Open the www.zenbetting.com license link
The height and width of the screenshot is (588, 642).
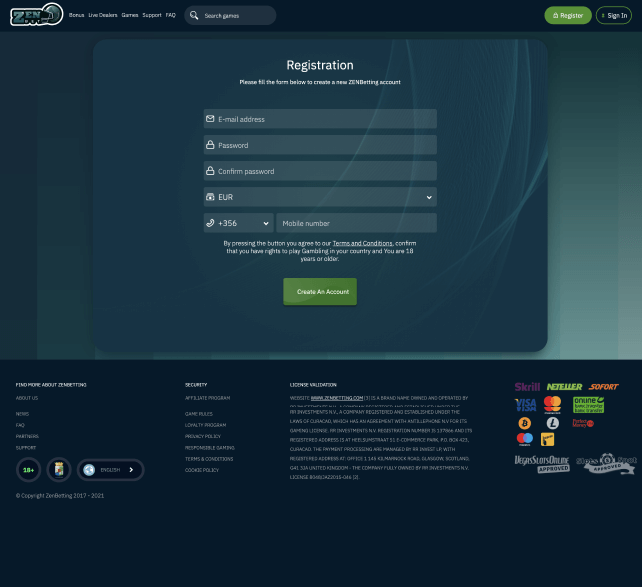click(337, 398)
